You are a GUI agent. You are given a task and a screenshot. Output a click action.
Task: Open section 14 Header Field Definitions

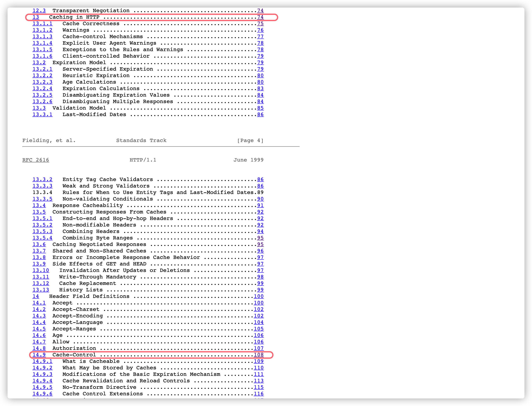point(36,296)
